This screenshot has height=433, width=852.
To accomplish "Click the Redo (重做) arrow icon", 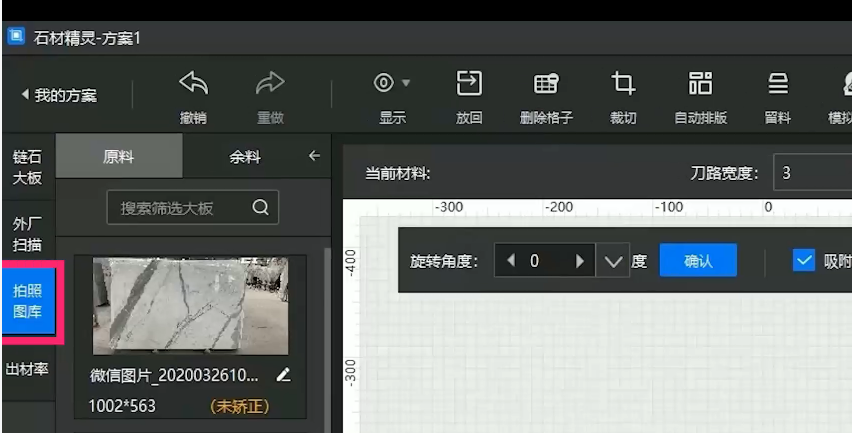I will tap(270, 84).
